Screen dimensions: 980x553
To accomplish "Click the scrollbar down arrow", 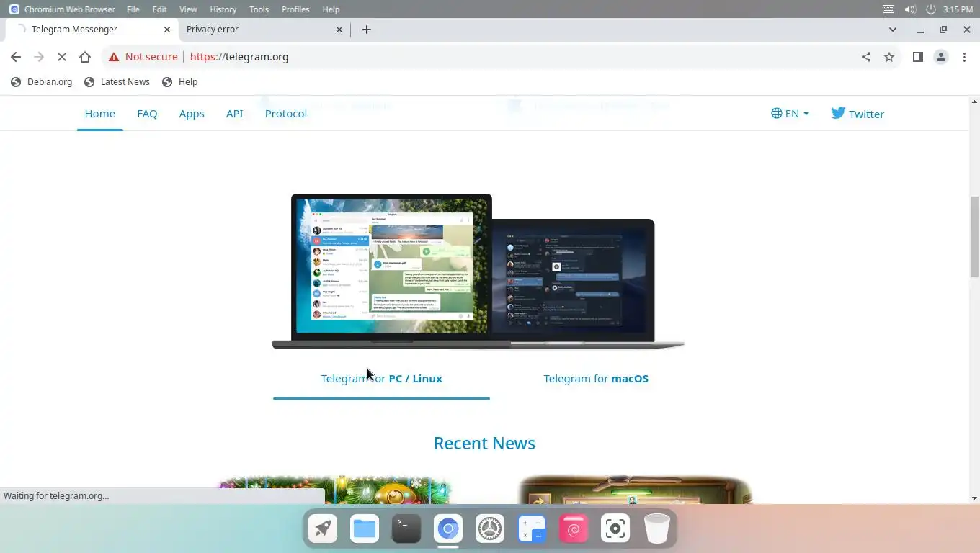I will tap(974, 498).
